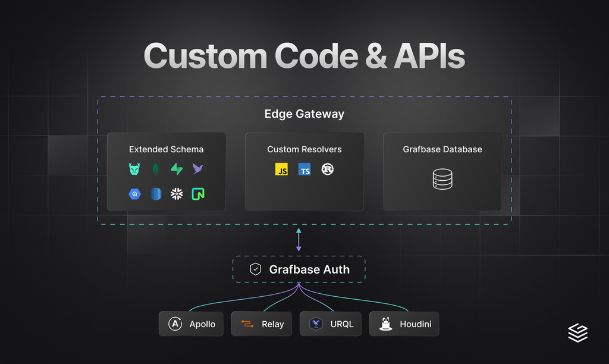Click the Grafbase stacked layers logo
Image resolution: width=609 pixels, height=364 pixels.
pos(577,333)
